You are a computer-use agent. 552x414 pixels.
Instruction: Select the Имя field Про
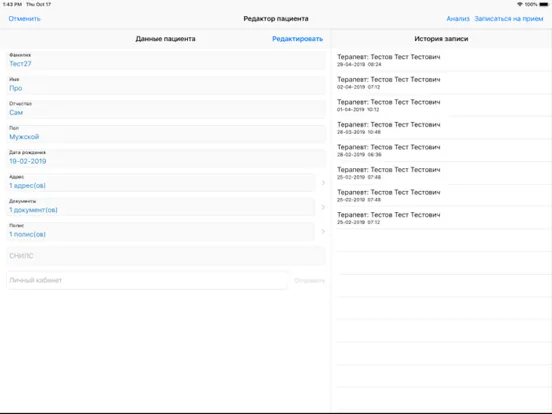tap(166, 84)
